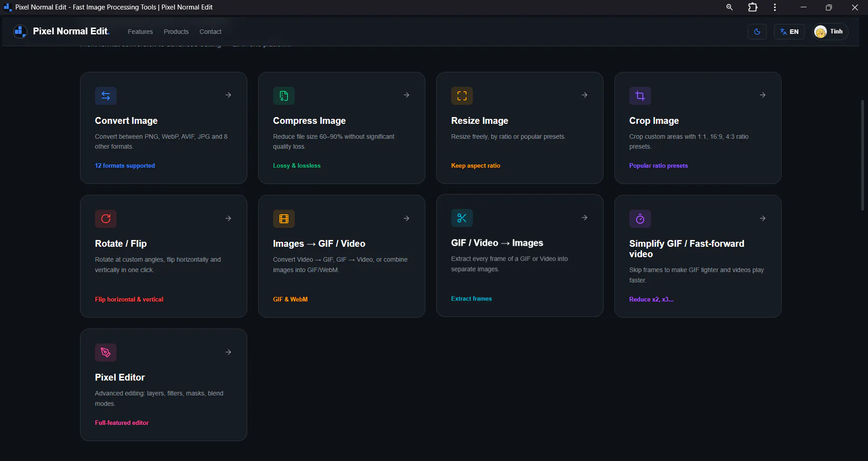
Task: Click 'Resize freely, by ratio' description
Action: click(508, 136)
